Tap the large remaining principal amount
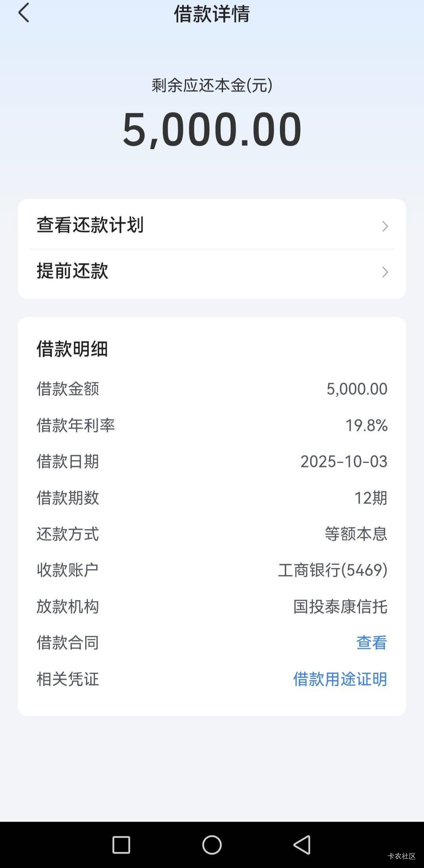Image resolution: width=424 pixels, height=868 pixels. 212,129
